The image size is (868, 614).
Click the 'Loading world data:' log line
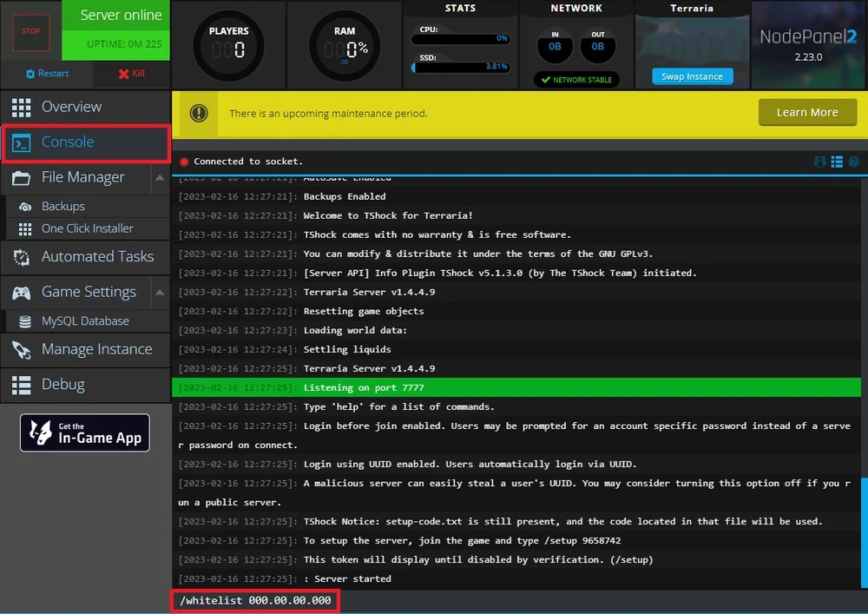pyautogui.click(x=516, y=331)
